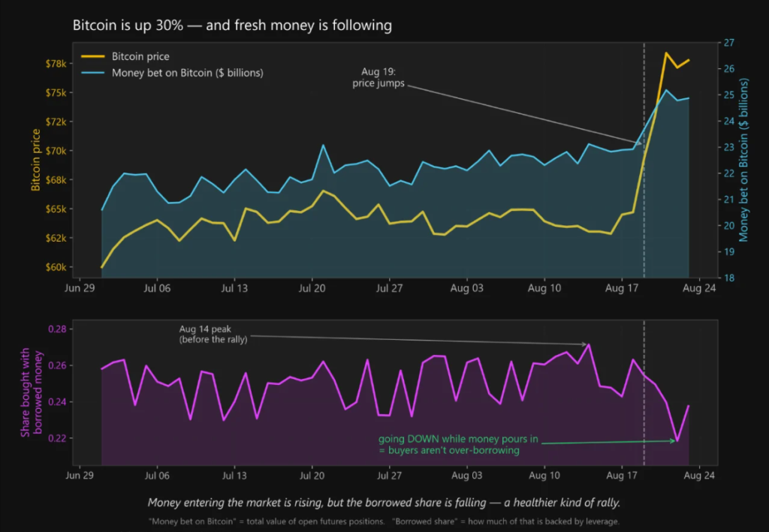Screen dimensions: 769x532
Task: Click "Aug 24" under the borrowed-share chart
Action: pyautogui.click(x=699, y=475)
